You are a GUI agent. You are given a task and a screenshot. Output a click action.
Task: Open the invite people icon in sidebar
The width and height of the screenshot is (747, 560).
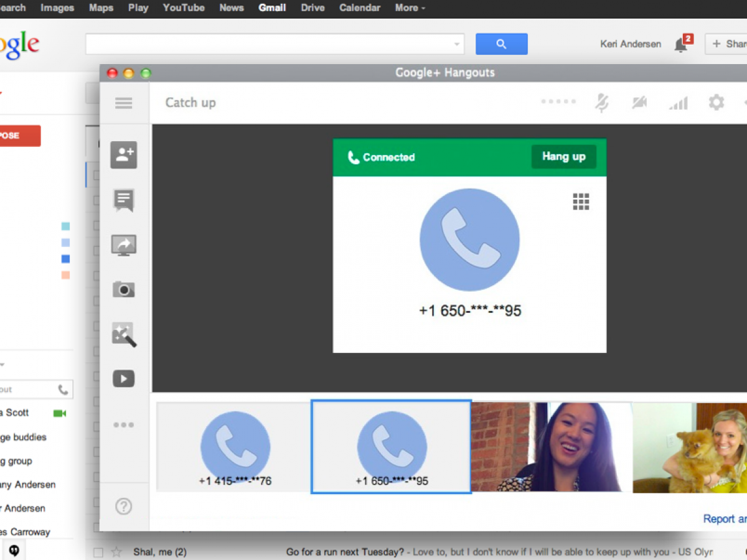[x=123, y=155]
